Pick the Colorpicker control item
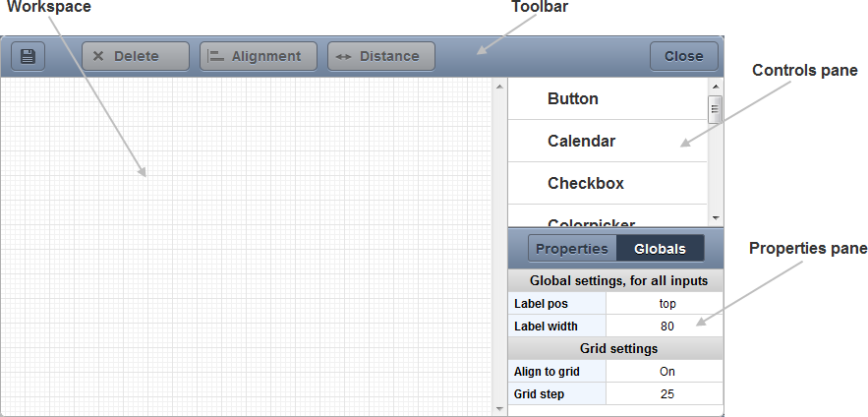The width and height of the screenshot is (868, 417). [608, 216]
